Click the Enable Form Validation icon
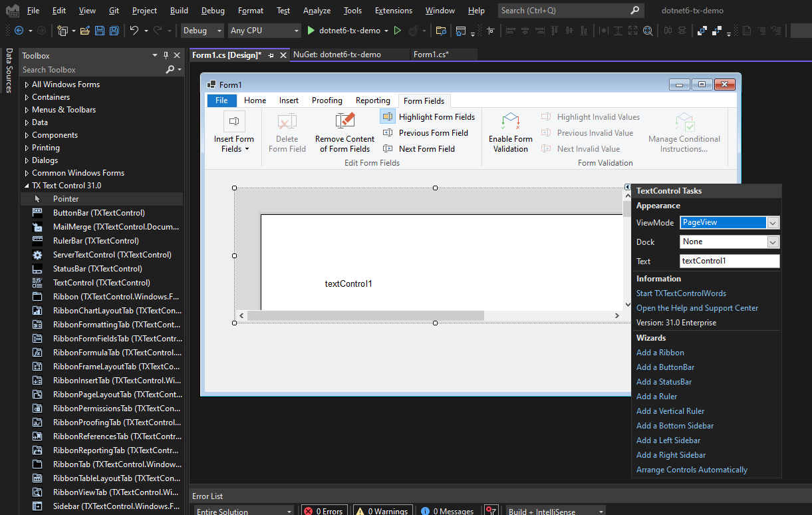The height and width of the screenshot is (515, 812). [x=510, y=121]
